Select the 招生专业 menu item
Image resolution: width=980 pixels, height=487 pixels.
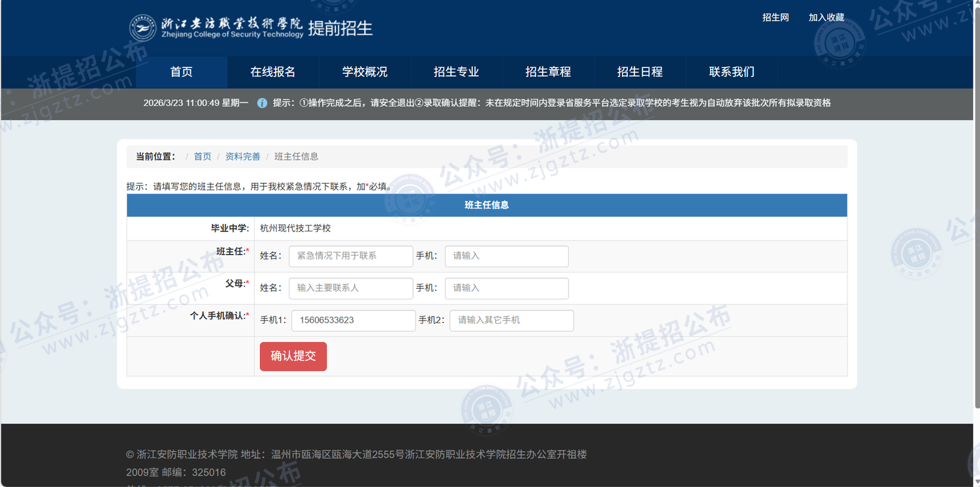(x=456, y=72)
